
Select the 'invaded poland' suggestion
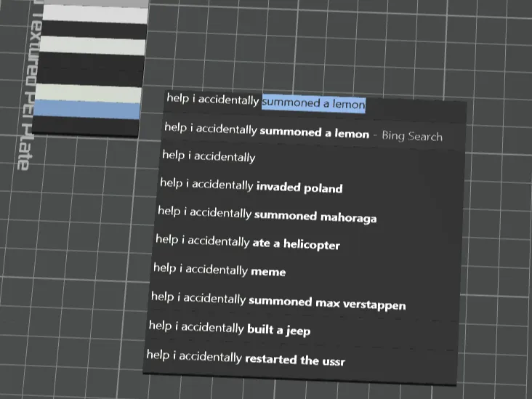tap(251, 185)
